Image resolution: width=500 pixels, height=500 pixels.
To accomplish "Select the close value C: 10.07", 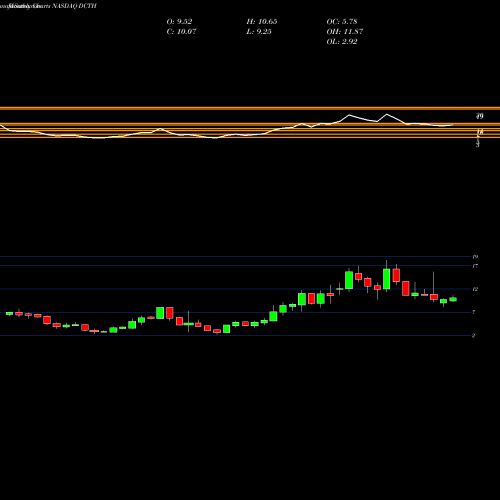I will [181, 32].
